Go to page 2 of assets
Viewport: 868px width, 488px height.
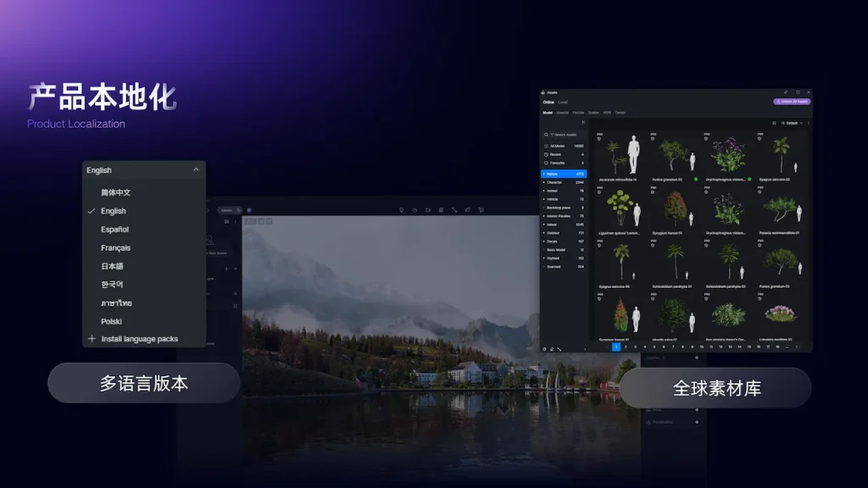click(626, 347)
